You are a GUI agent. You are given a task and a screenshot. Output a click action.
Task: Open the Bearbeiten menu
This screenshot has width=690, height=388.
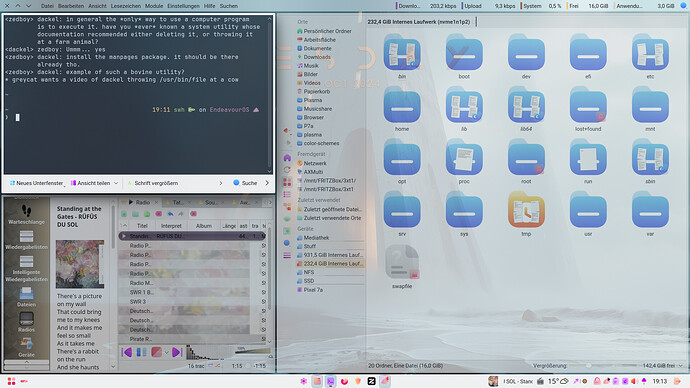71,6
